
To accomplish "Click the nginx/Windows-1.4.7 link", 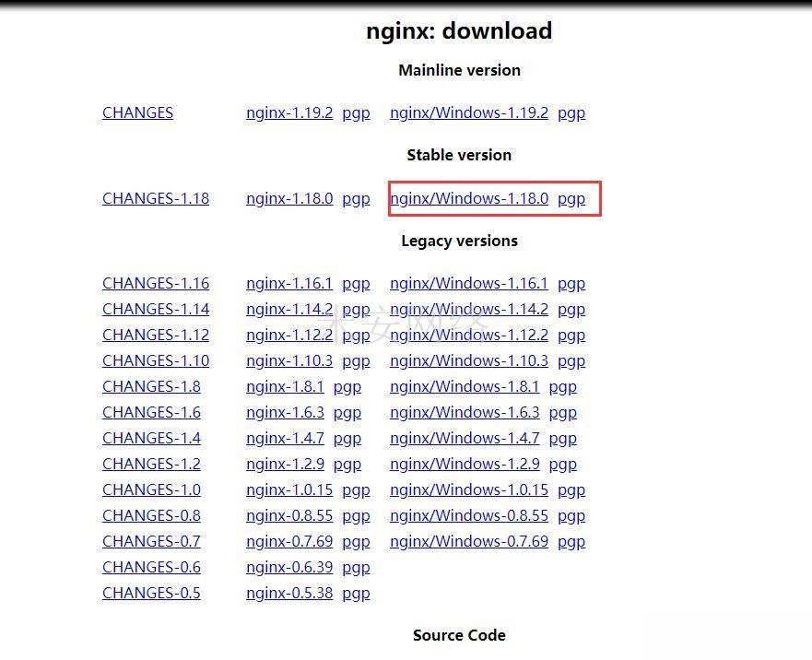I will pyautogui.click(x=465, y=438).
